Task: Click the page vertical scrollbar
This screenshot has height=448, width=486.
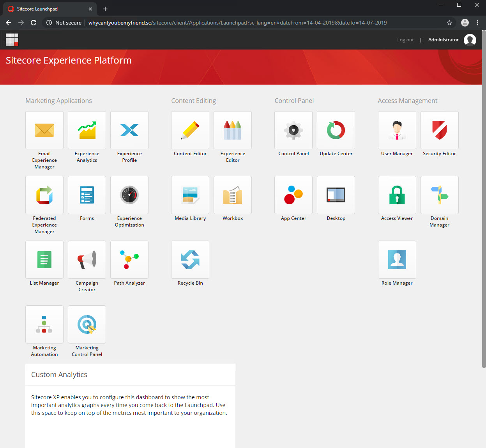Action: [x=484, y=199]
